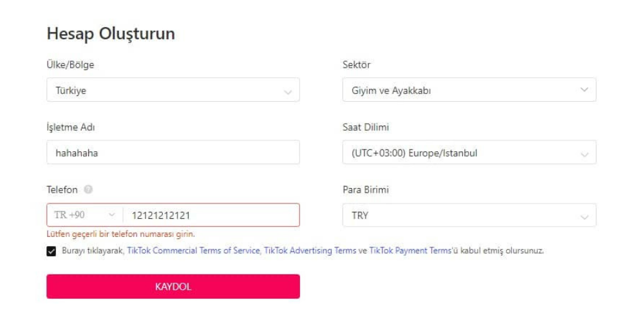Open the Europe/Istanbul time zone dropdown

(469, 153)
